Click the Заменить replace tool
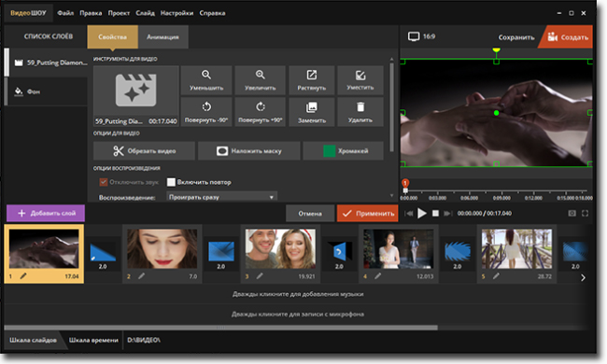This screenshot has width=607, height=364. (x=312, y=112)
